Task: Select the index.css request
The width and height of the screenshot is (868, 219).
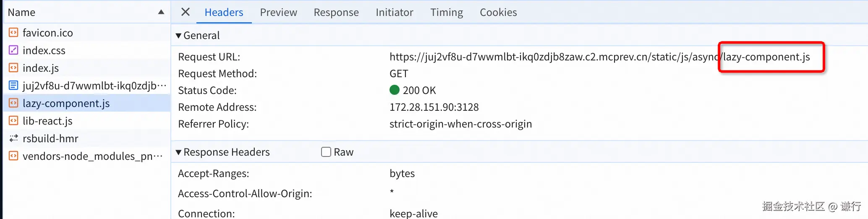Action: click(44, 51)
